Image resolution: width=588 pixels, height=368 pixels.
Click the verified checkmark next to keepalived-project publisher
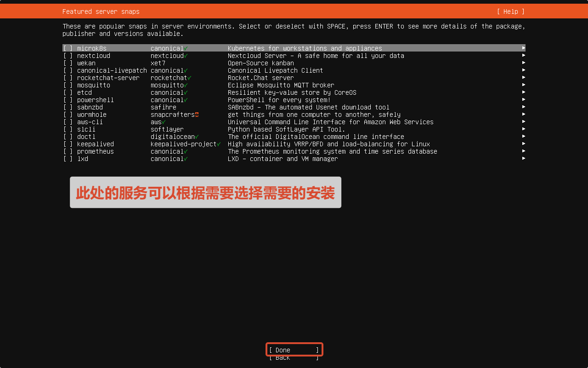pyautogui.click(x=219, y=144)
